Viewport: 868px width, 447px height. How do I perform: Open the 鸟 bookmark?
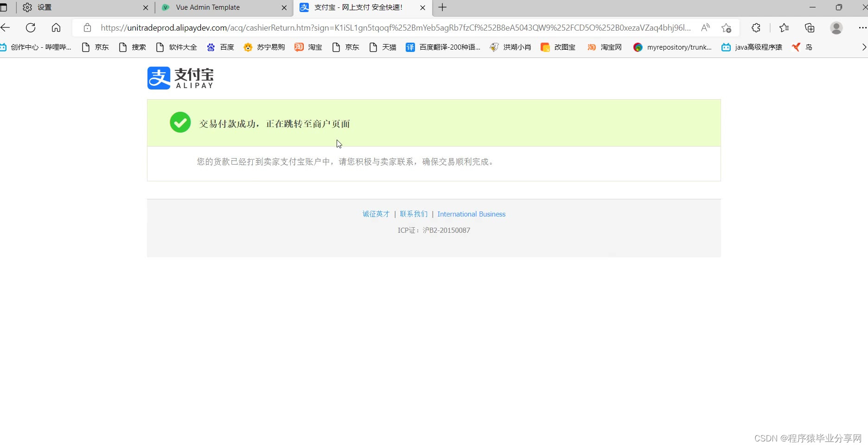(x=802, y=47)
